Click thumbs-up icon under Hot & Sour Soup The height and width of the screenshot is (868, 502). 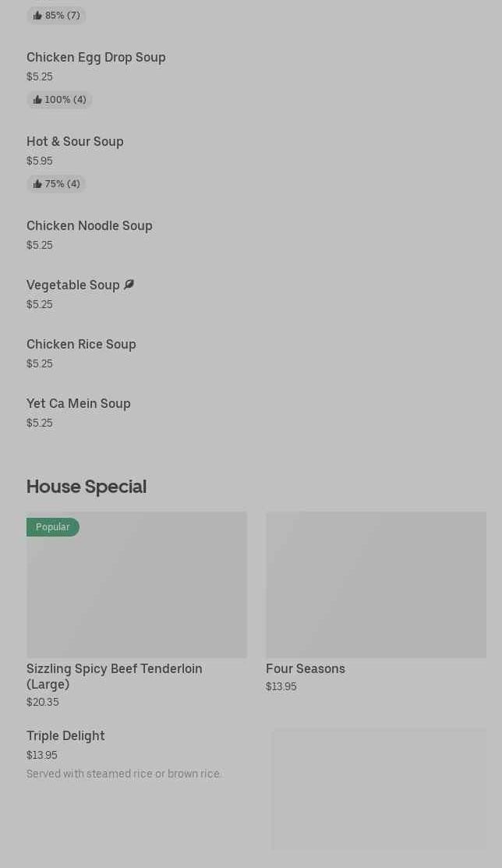(37, 184)
